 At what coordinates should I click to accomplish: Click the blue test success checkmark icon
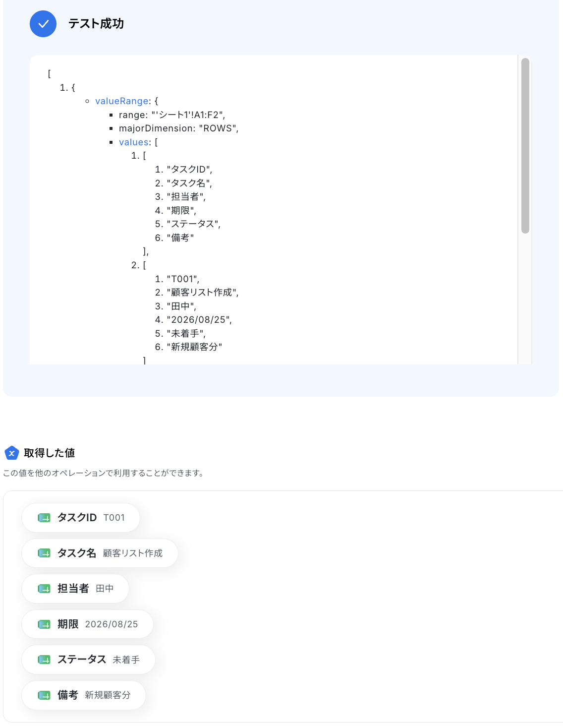point(43,24)
